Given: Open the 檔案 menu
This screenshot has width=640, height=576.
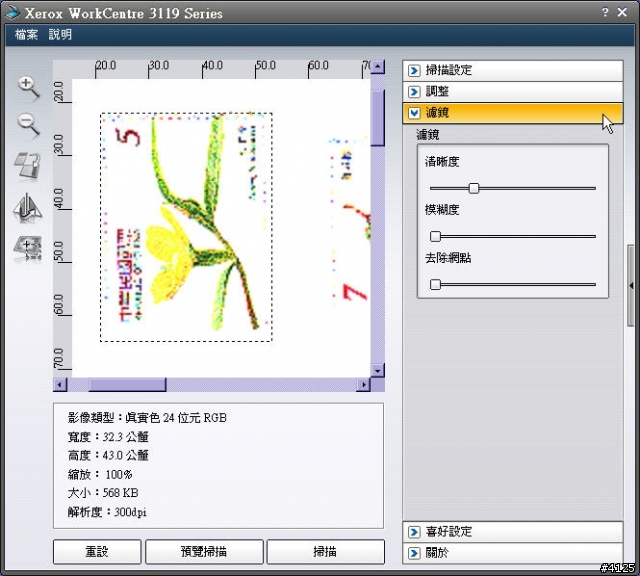Looking at the screenshot, I should coord(26,34).
